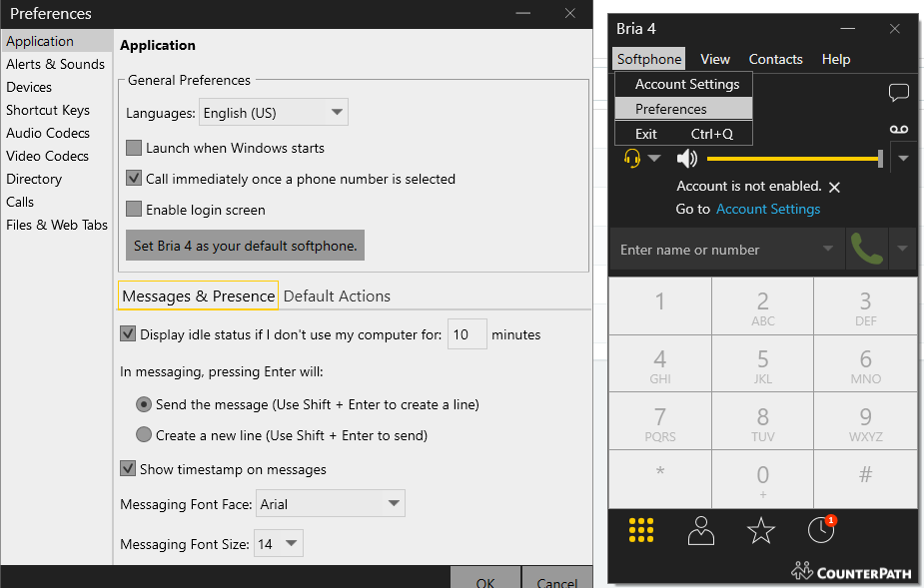The image size is (924, 588).
Task: Expand the headset device dropdown arrow
Action: point(654,158)
